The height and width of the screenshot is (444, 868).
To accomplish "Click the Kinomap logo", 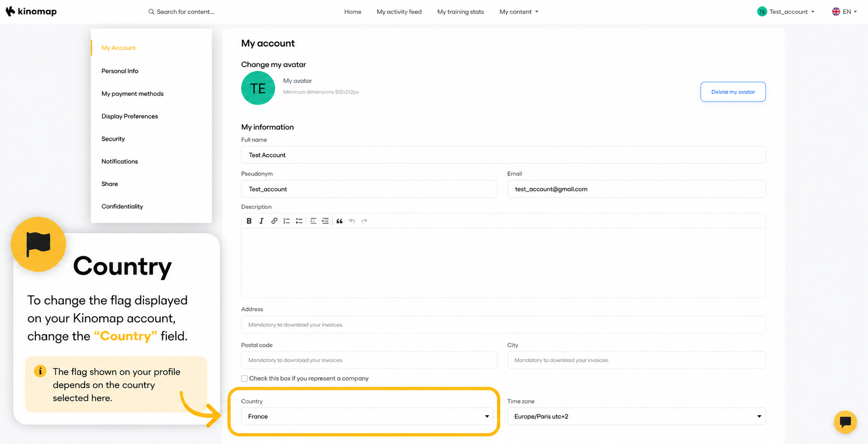I will click(x=31, y=11).
